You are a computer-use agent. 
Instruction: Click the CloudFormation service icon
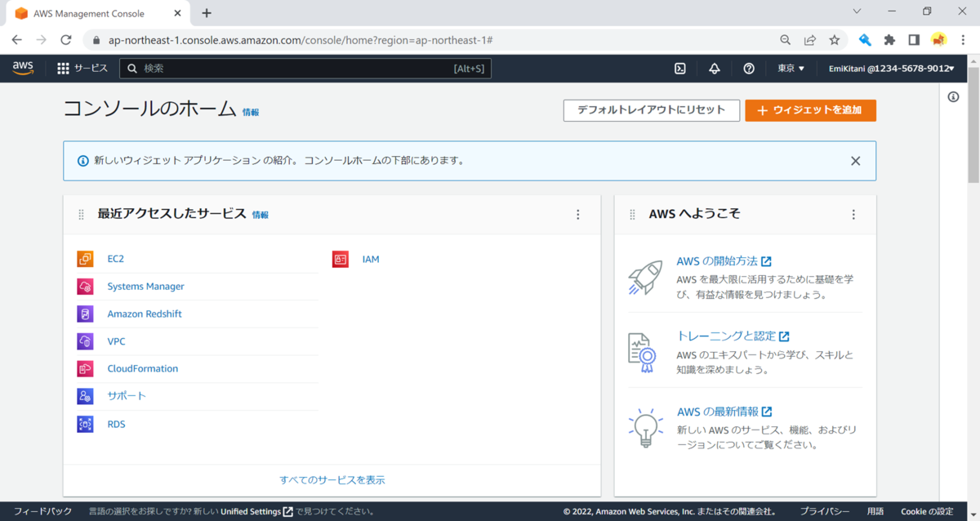click(86, 369)
